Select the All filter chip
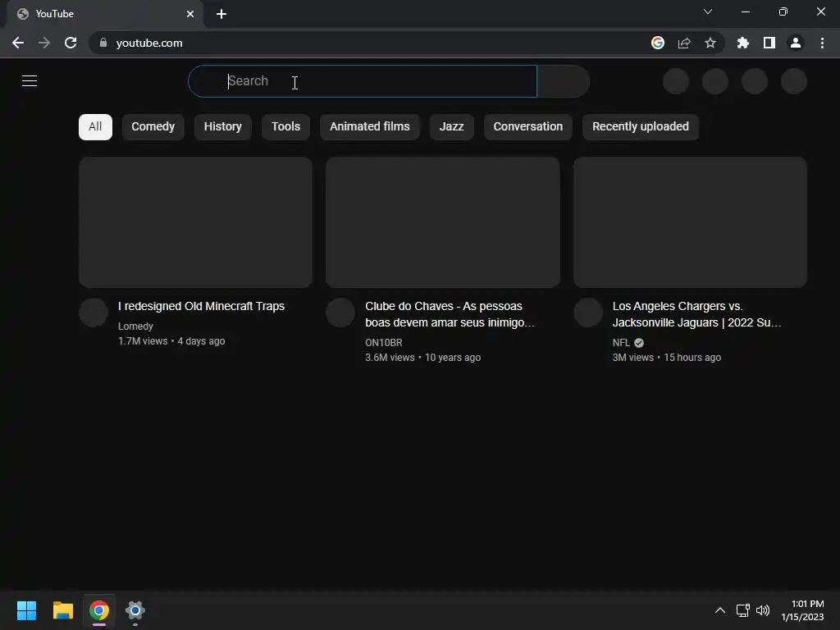 click(95, 127)
